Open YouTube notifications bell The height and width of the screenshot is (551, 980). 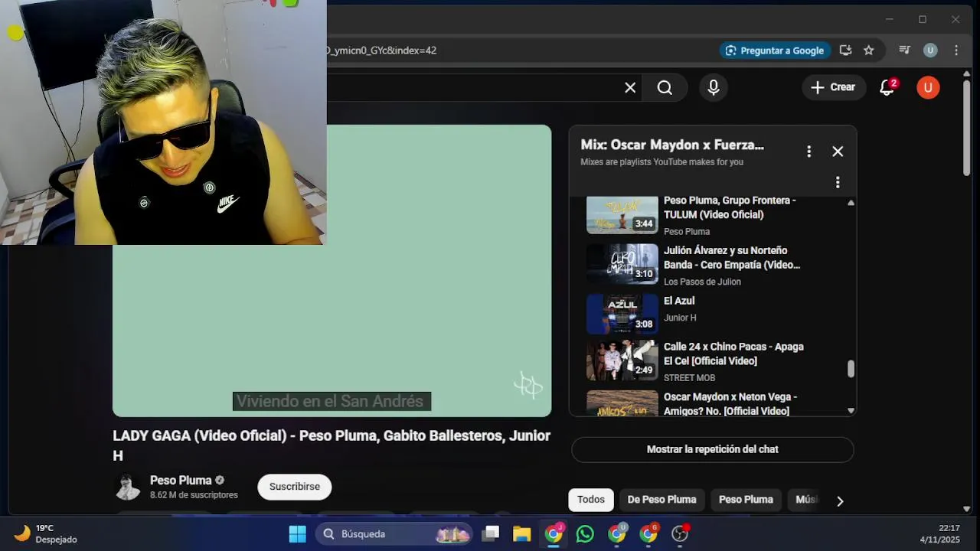coord(887,87)
